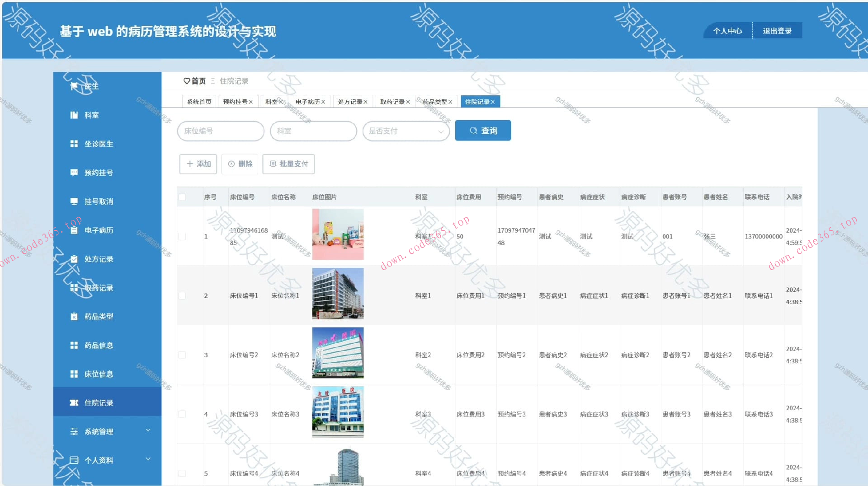Select the 电子病历 sidebar icon
This screenshot has width=868, height=486.
point(75,230)
